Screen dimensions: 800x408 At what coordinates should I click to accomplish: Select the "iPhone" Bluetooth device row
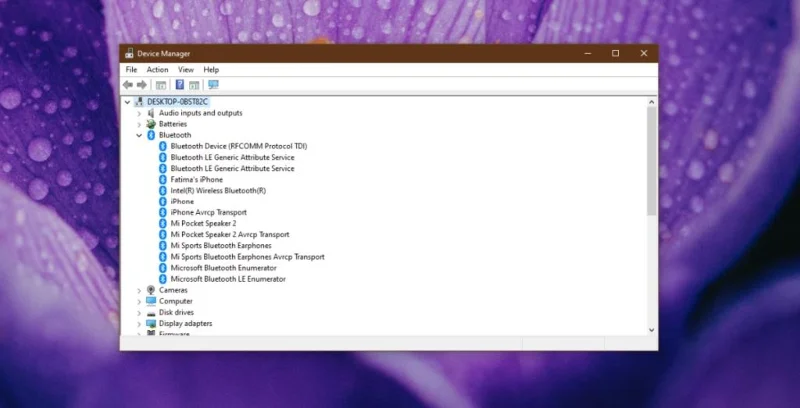[x=182, y=201]
